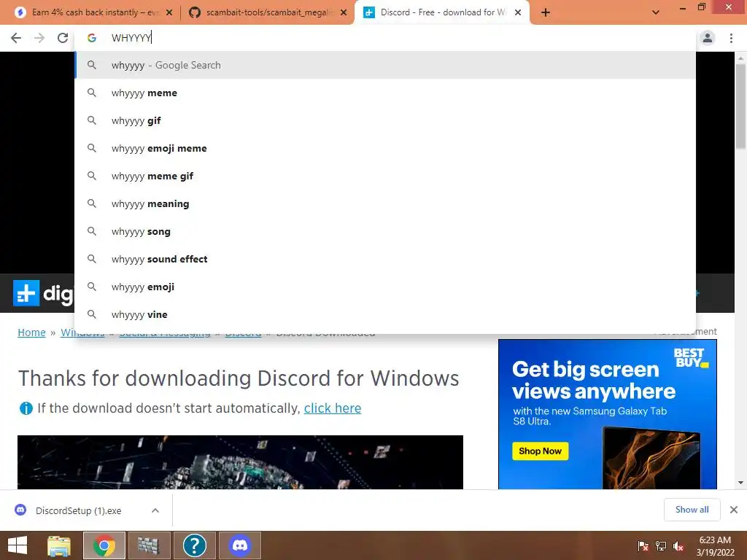Open the Chrome profile avatar

tap(708, 38)
